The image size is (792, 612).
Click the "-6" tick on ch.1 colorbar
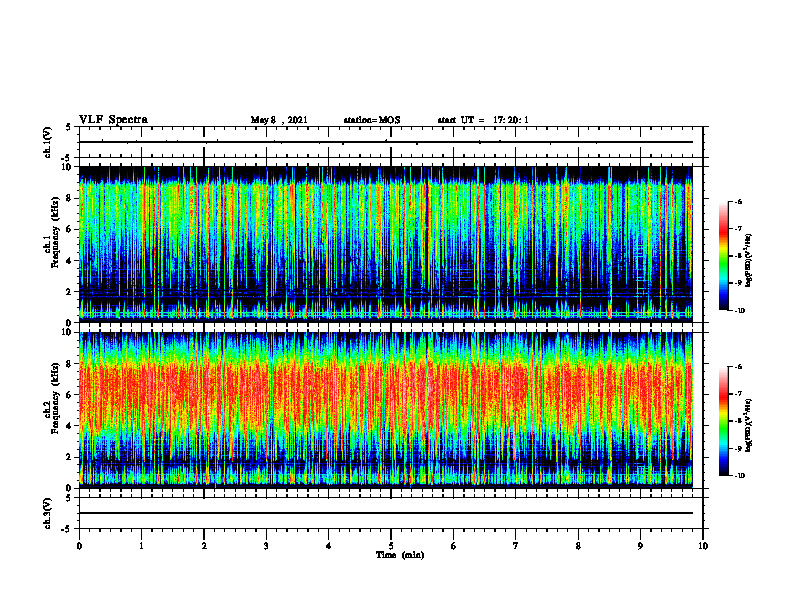tap(738, 201)
